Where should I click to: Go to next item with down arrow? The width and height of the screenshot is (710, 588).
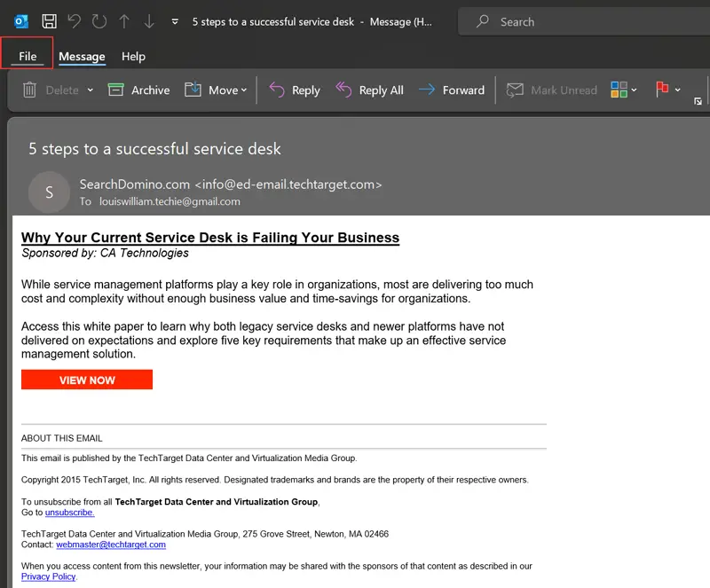(149, 20)
